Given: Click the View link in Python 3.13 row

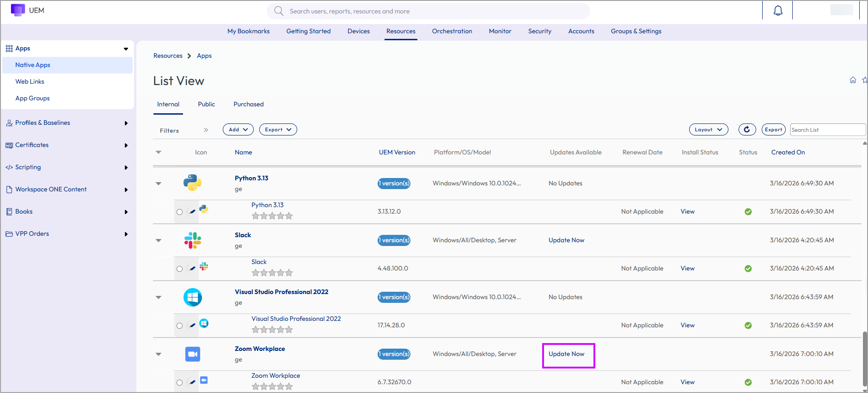Looking at the screenshot, I should pos(688,212).
